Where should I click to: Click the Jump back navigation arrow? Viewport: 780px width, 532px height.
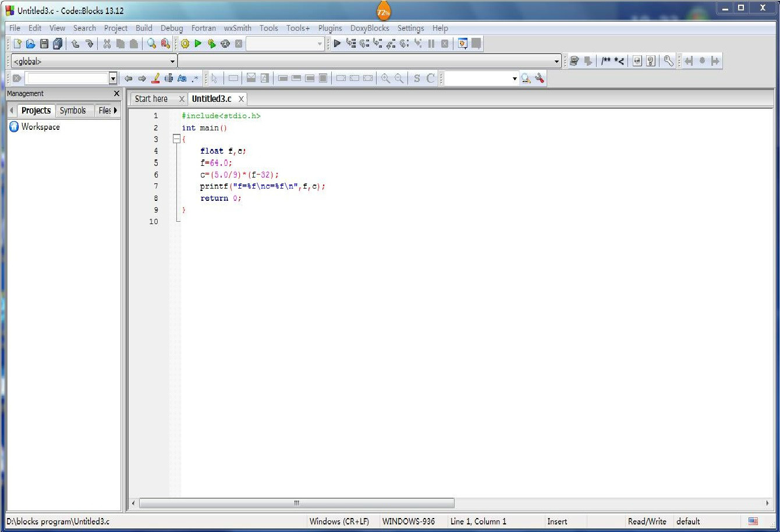(689, 61)
